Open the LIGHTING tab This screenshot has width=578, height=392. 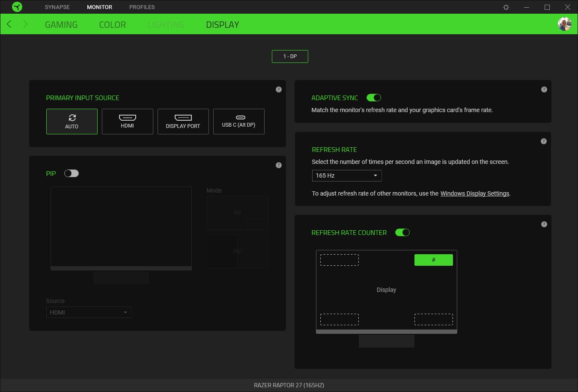click(166, 24)
